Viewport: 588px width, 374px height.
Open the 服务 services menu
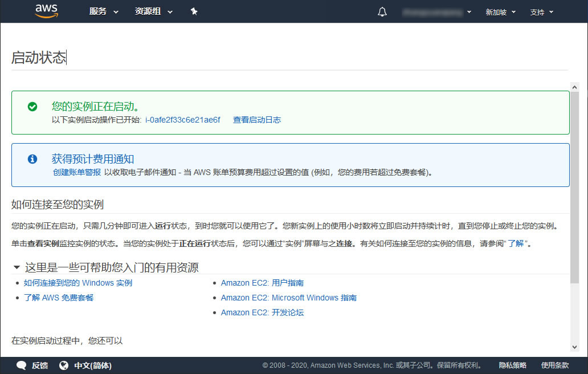click(x=104, y=11)
